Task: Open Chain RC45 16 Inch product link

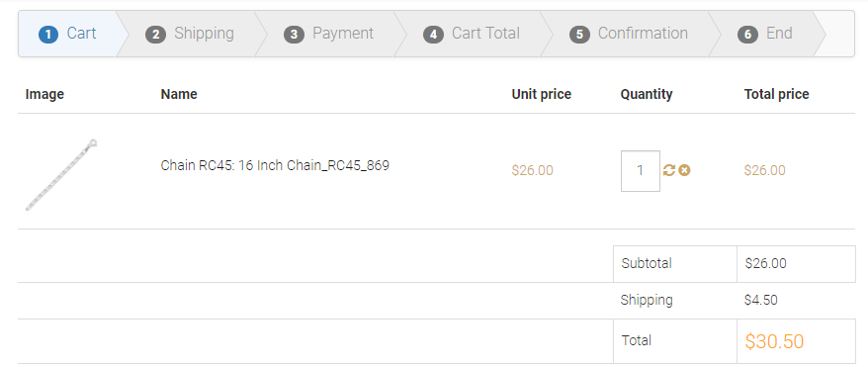Action: [275, 165]
